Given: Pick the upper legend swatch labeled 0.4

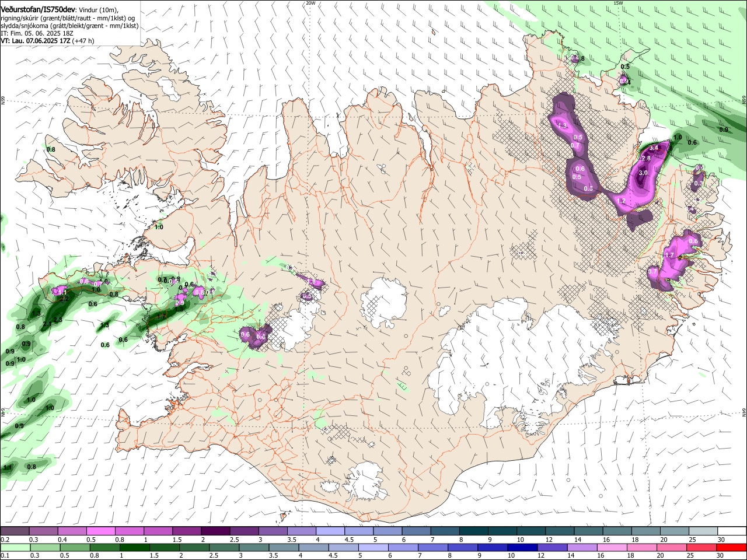Looking at the screenshot, I should (73, 531).
